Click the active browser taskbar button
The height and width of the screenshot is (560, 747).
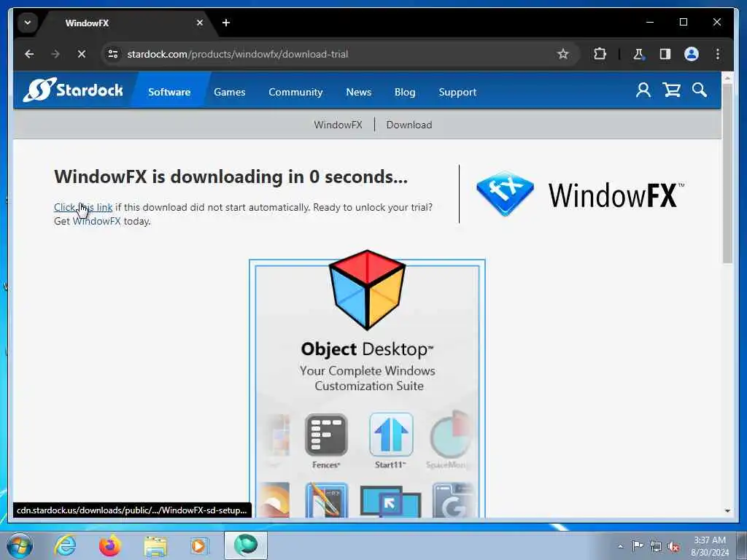pos(246,545)
